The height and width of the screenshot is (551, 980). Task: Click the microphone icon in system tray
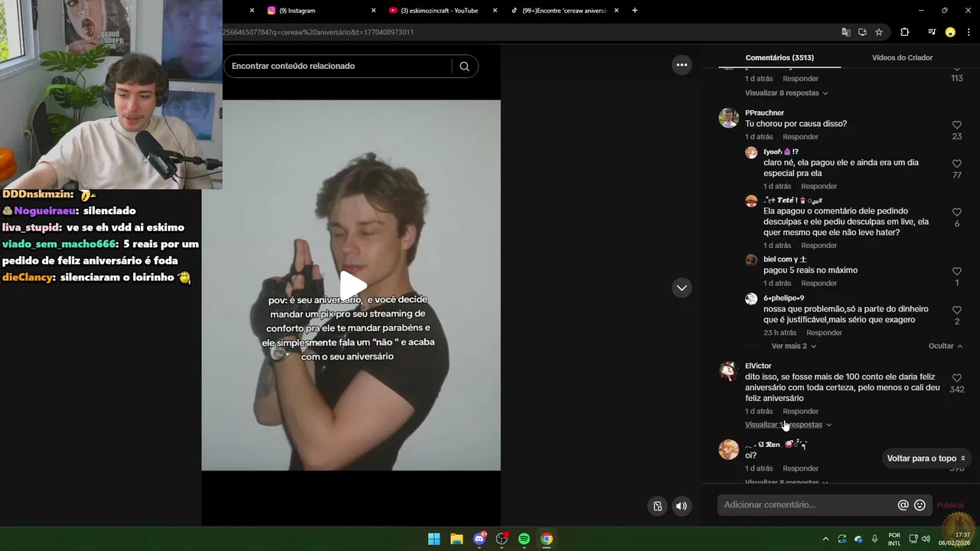tap(874, 539)
